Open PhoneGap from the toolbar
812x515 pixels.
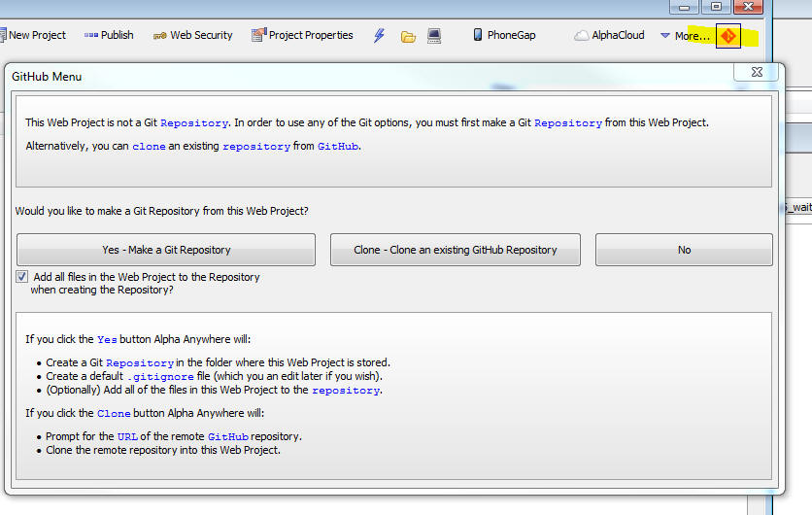click(504, 35)
